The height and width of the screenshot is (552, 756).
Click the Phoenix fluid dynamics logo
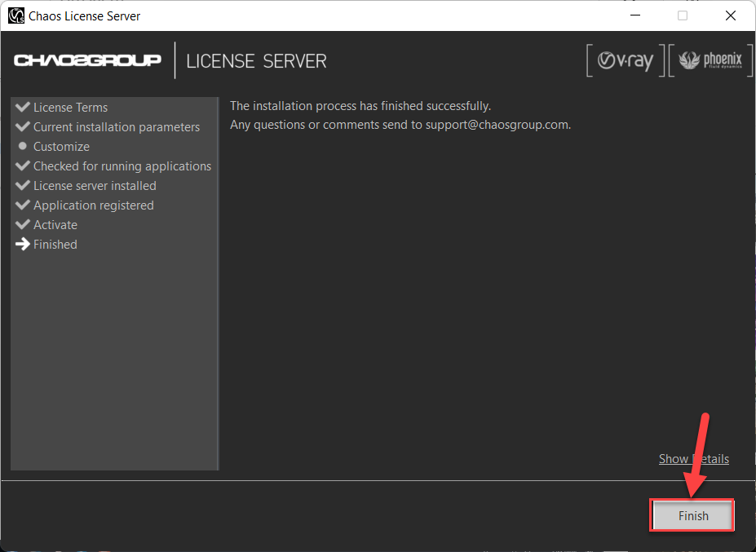tap(705, 61)
